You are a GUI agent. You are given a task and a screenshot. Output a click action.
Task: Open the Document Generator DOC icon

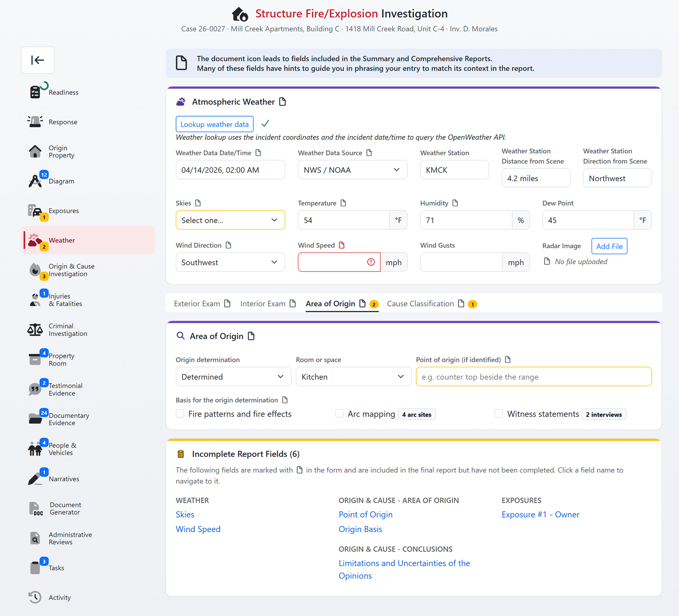pyautogui.click(x=36, y=508)
